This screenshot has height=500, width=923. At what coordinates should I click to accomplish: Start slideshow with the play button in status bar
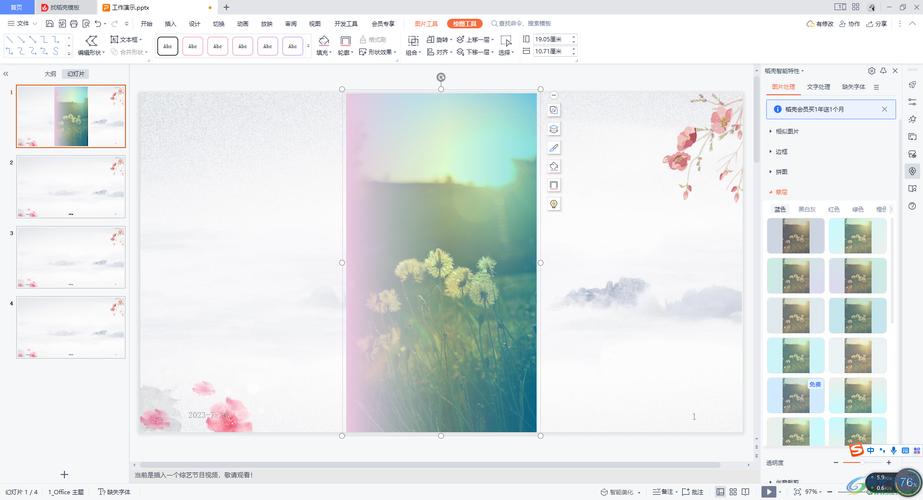[x=768, y=492]
